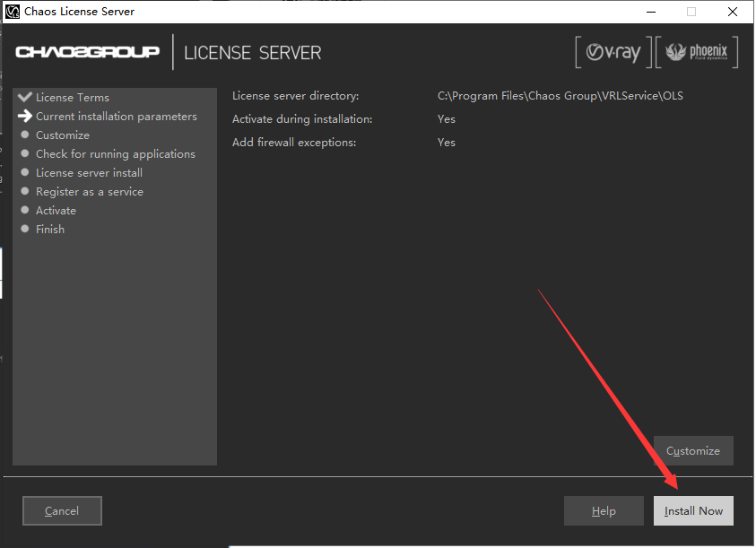The image size is (756, 548).
Task: Click the arrow beside Current installation parameters
Action: (x=25, y=117)
